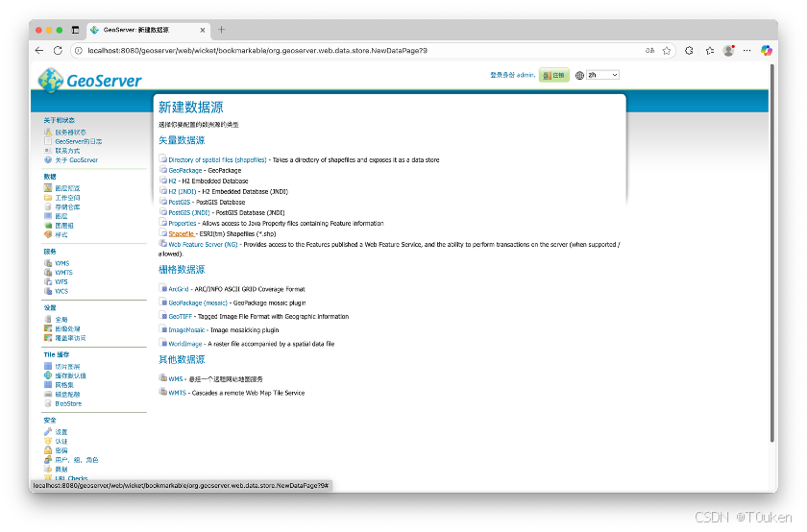This screenshot has height=532, width=807.
Task: Select WMTS cascaded tile service link
Action: pyautogui.click(x=177, y=393)
